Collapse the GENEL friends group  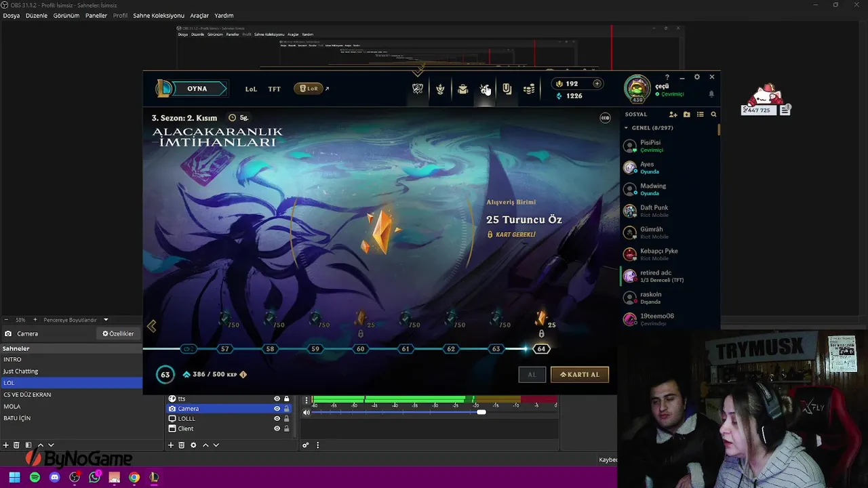pos(627,128)
